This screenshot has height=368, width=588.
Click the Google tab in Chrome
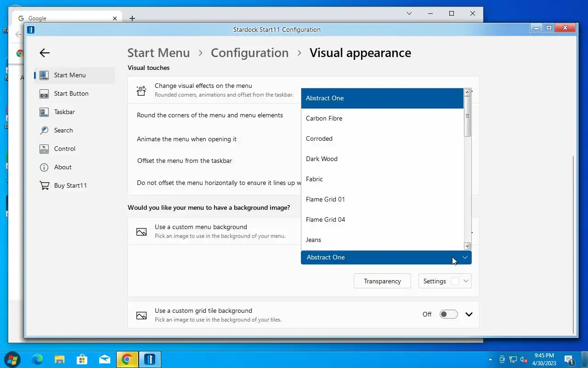click(x=68, y=18)
